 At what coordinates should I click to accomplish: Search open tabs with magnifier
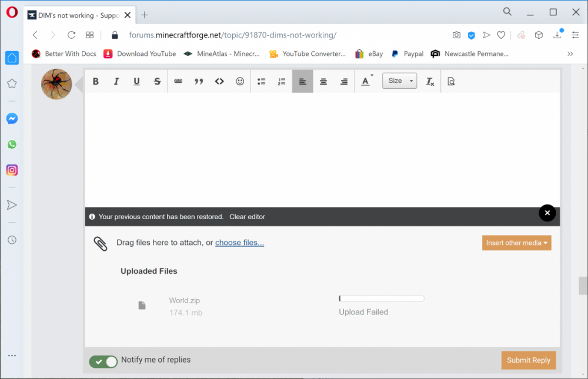[507, 12]
